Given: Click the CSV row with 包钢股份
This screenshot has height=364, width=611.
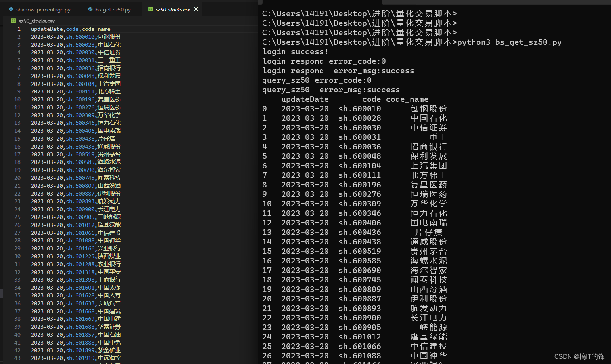Looking at the screenshot, I should [x=76, y=37].
